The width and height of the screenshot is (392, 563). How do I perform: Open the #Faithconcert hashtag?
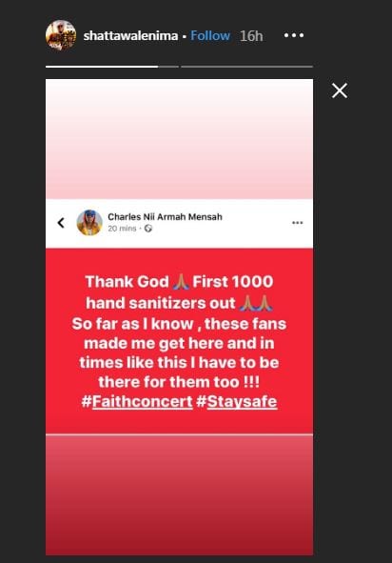[137, 401]
